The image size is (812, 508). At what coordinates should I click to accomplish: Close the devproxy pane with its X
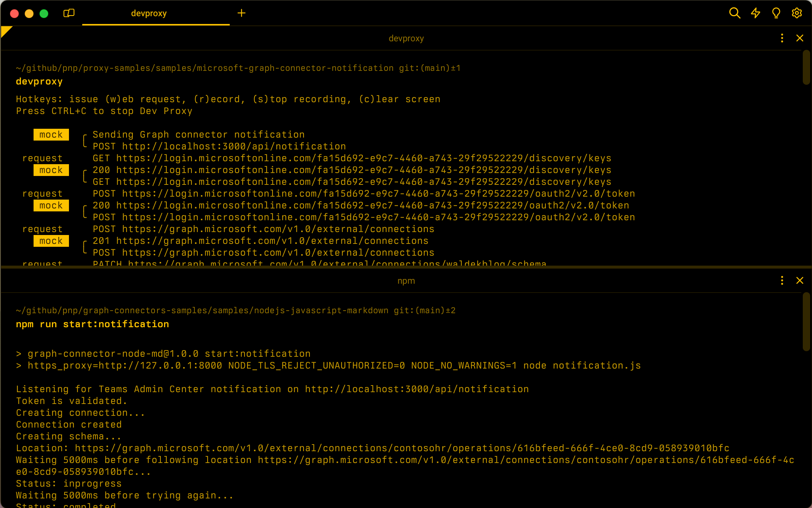pos(800,38)
